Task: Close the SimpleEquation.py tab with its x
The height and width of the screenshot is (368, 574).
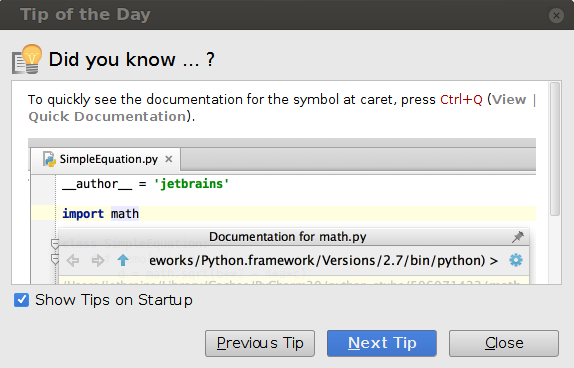Action: pyautogui.click(x=169, y=159)
